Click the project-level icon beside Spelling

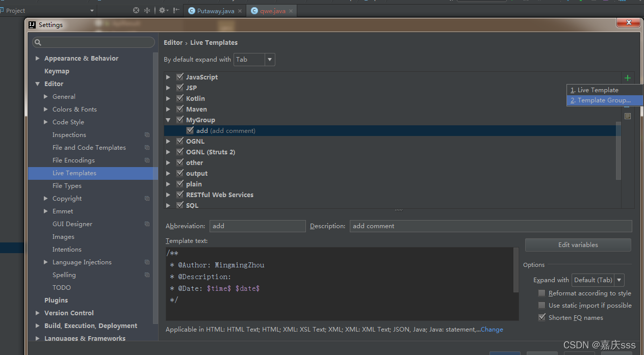click(x=147, y=275)
